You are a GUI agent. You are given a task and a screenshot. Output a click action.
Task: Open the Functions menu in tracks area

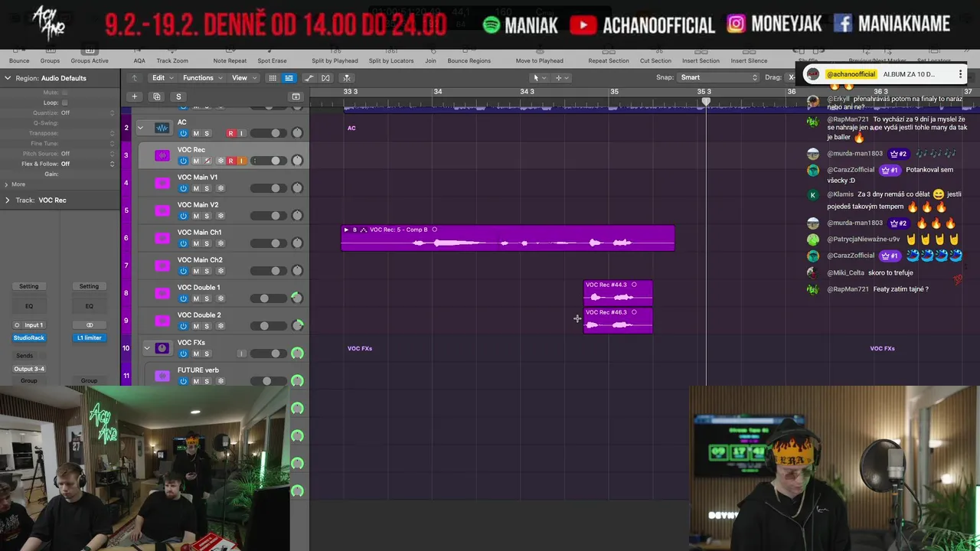[x=202, y=78]
